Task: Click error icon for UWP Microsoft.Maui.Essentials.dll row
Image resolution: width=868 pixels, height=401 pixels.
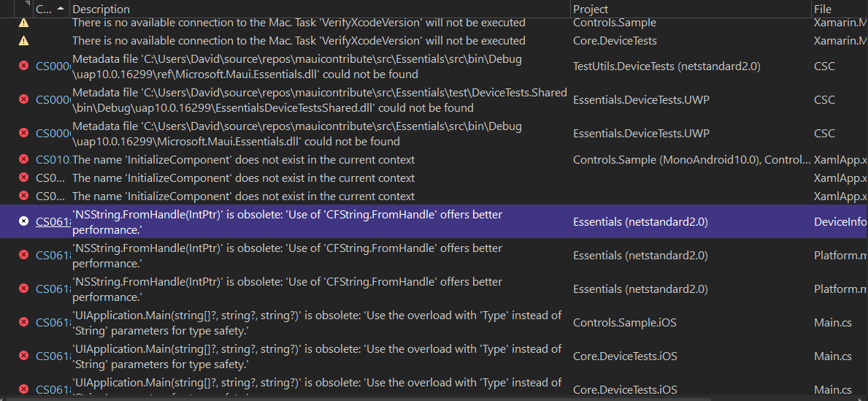Action: pyautogui.click(x=23, y=133)
